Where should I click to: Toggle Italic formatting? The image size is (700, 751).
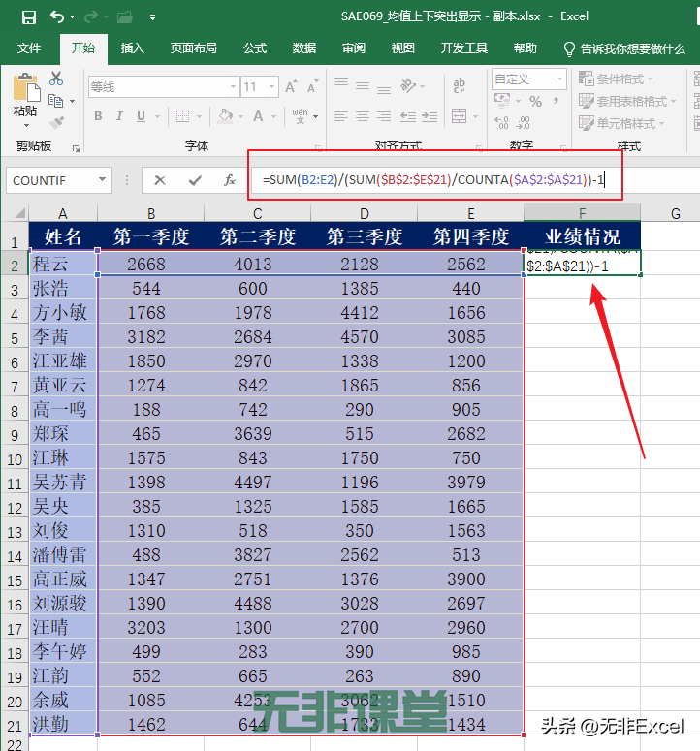[119, 116]
